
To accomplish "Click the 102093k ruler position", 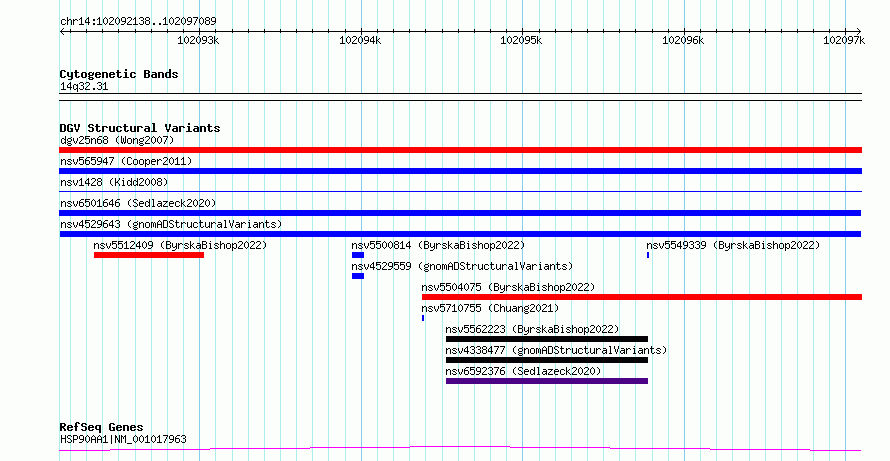I will click(198, 40).
